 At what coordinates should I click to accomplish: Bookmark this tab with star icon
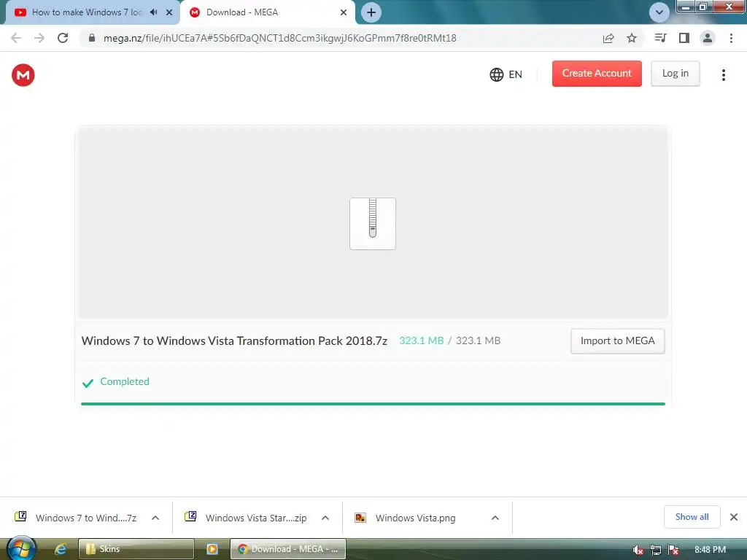(631, 38)
